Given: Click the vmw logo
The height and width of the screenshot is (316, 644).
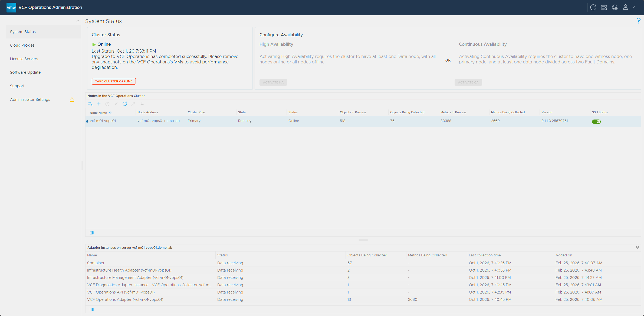Looking at the screenshot, I should [11, 7].
